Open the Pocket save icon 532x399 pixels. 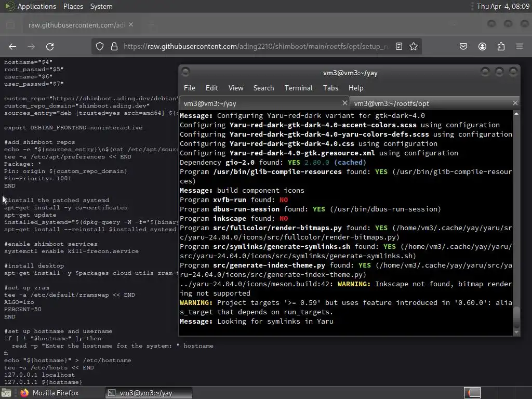(463, 46)
